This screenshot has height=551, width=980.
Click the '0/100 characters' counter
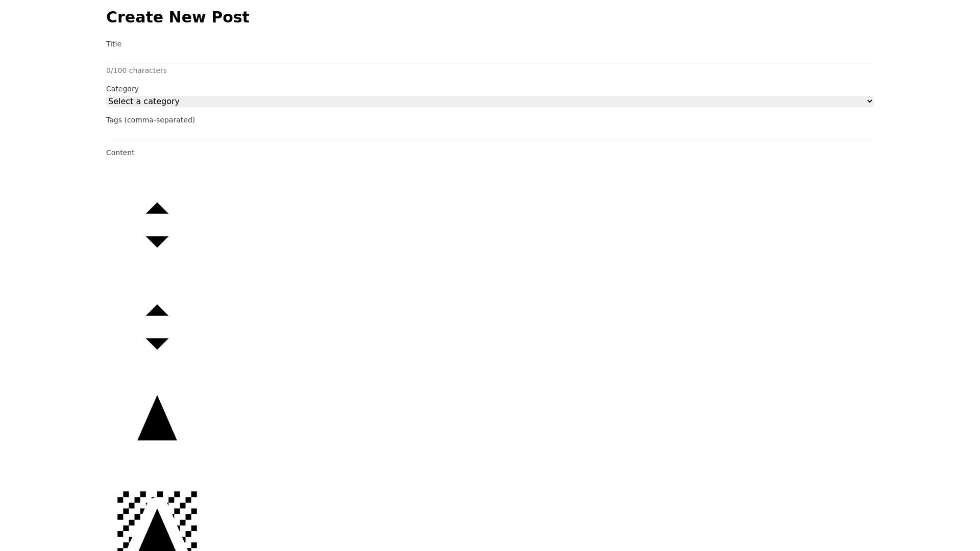pos(136,70)
